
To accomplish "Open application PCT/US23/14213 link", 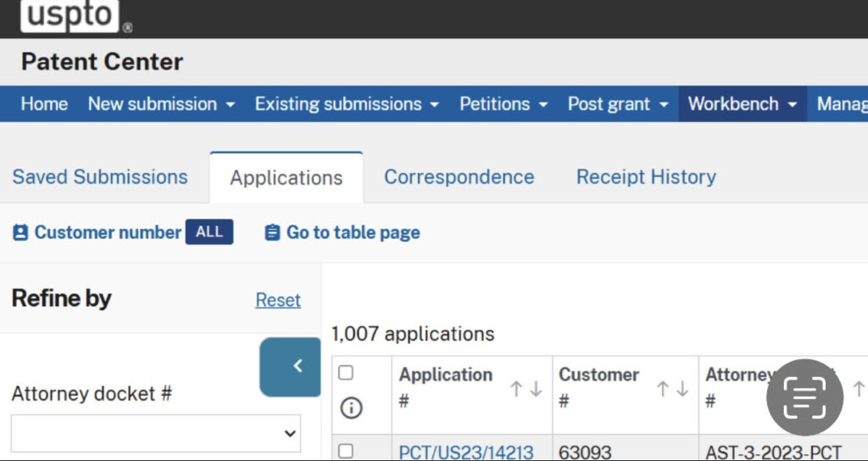I will tap(466, 453).
